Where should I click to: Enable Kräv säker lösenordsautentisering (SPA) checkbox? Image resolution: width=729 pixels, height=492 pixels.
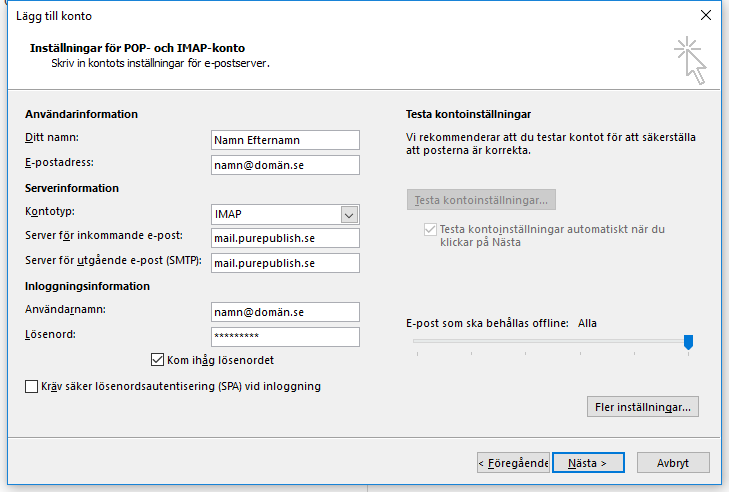31,386
